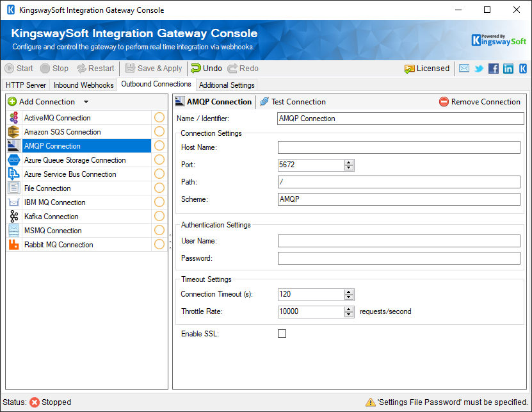The width and height of the screenshot is (532, 412).
Task: Click the Name / Identifier field
Action: click(x=400, y=119)
